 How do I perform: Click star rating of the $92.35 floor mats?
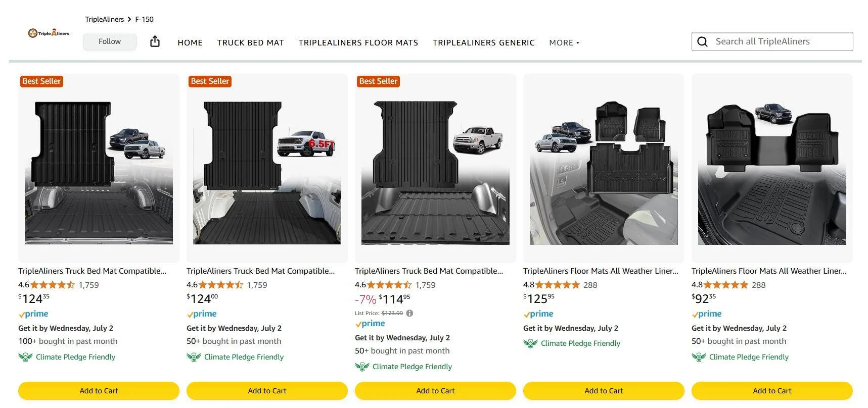(725, 285)
